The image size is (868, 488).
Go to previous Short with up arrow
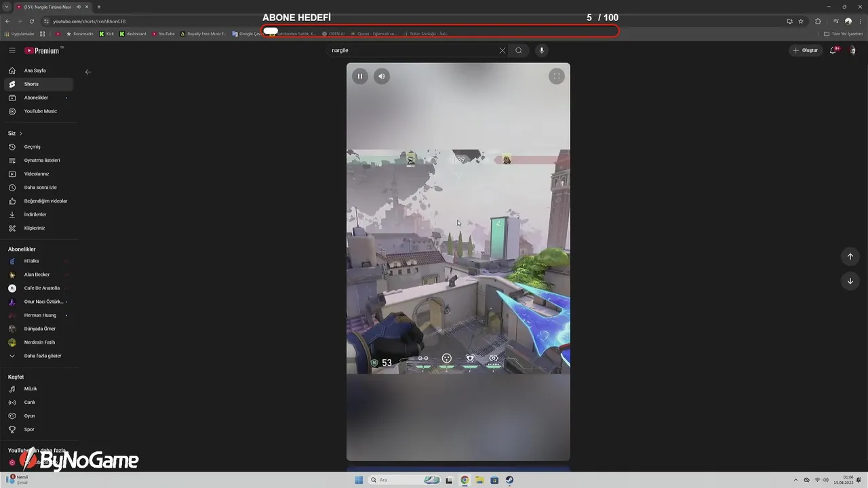850,256
